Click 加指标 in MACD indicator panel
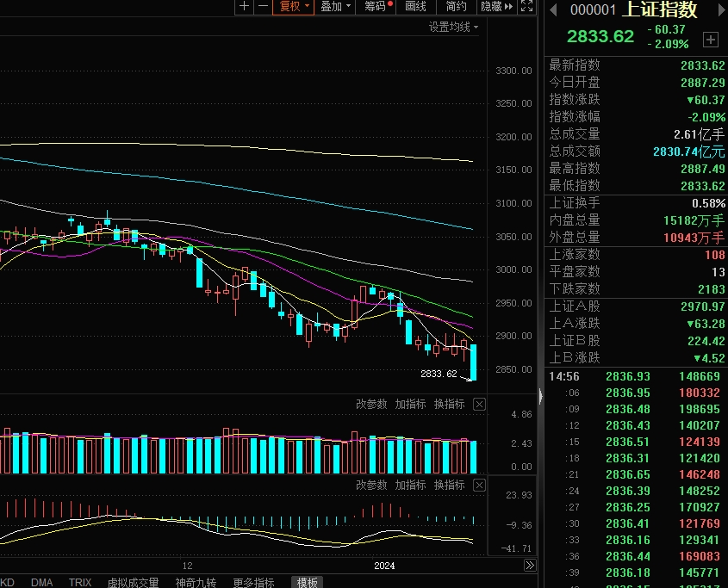Screen dimensions: 728x588 pos(410,485)
